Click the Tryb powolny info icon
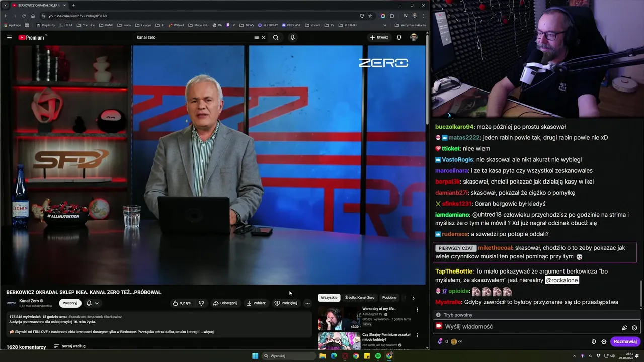Viewport: 644px width, 362px height. (x=438, y=315)
